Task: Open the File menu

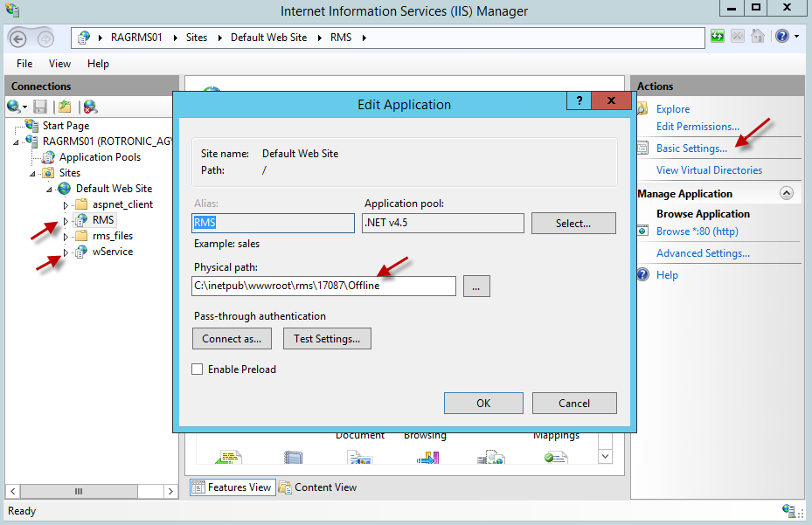Action: 24,63
